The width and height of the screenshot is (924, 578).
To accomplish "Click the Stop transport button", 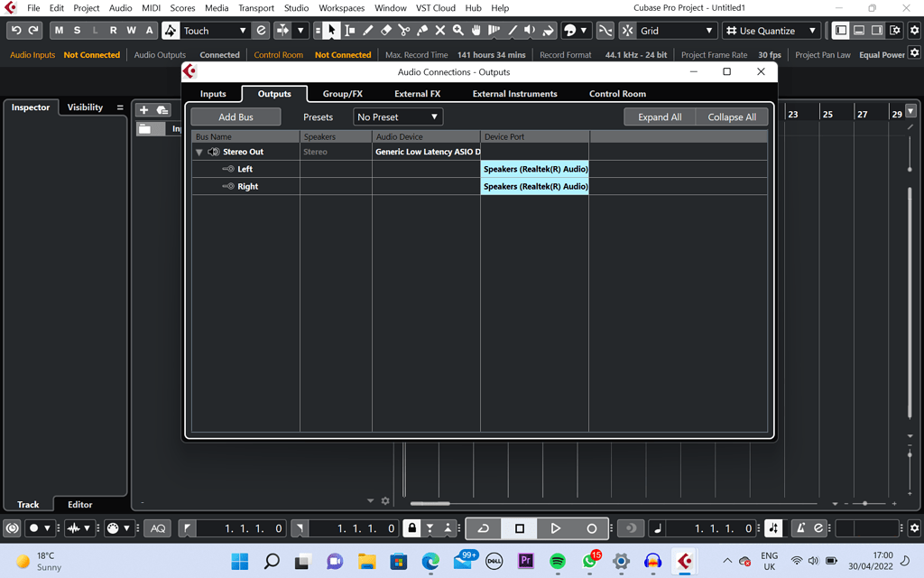I will [x=519, y=528].
